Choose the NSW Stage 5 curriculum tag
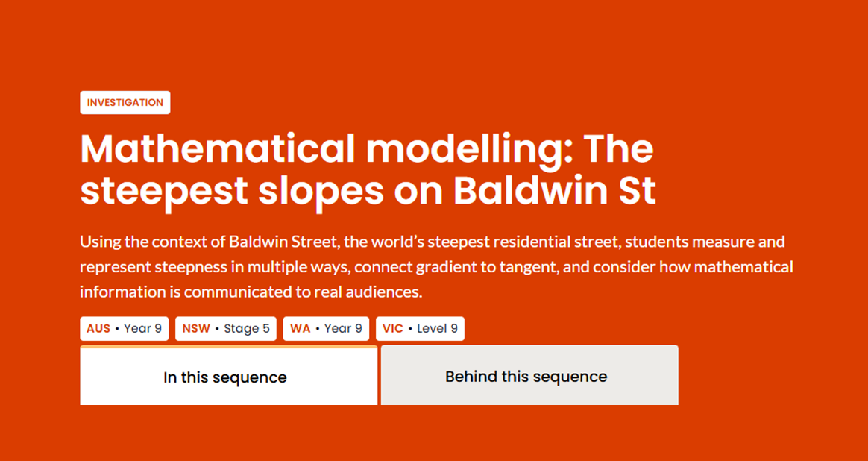The image size is (868, 461). (226, 328)
